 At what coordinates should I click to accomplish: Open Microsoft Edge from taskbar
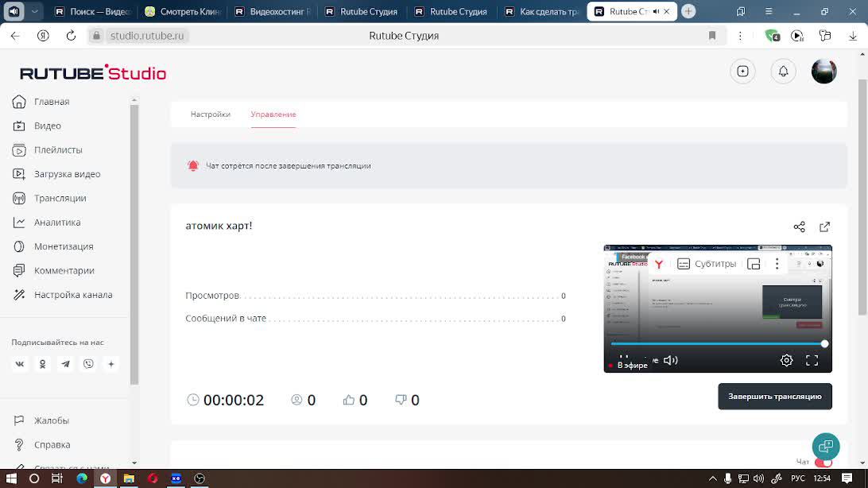click(x=81, y=478)
